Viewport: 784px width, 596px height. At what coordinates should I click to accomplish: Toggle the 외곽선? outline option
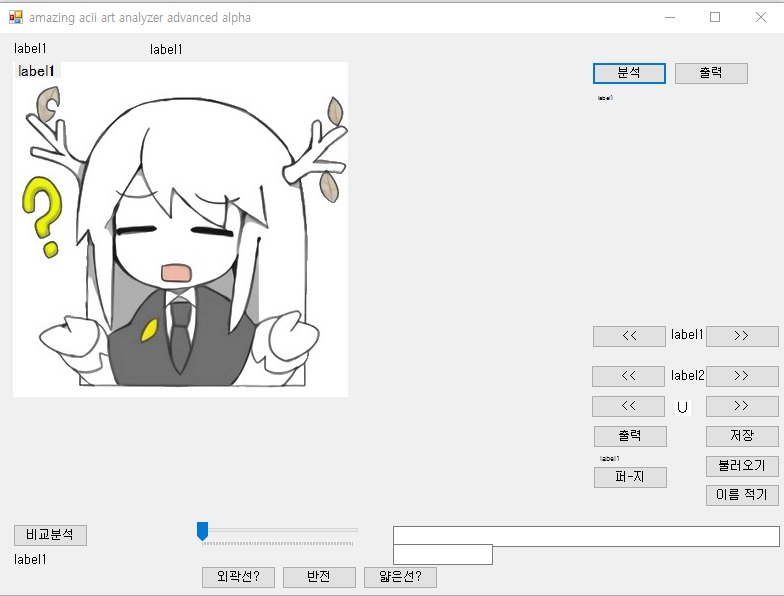[238, 577]
